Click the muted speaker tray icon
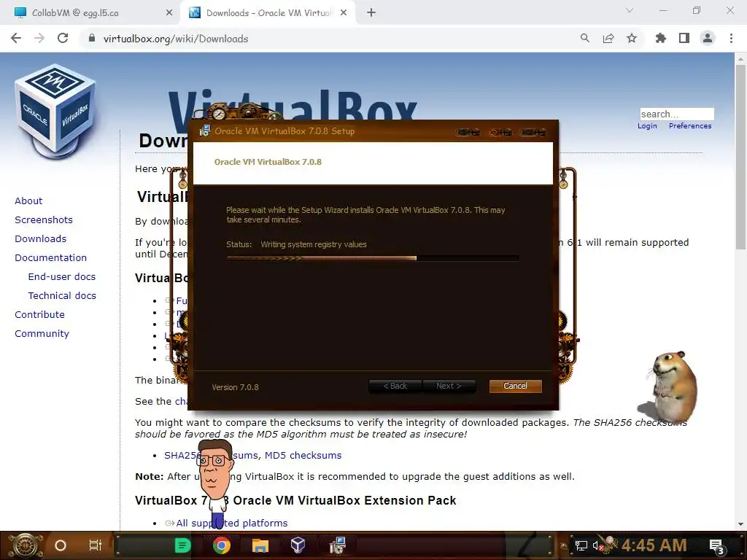The image size is (747, 560). 598,546
